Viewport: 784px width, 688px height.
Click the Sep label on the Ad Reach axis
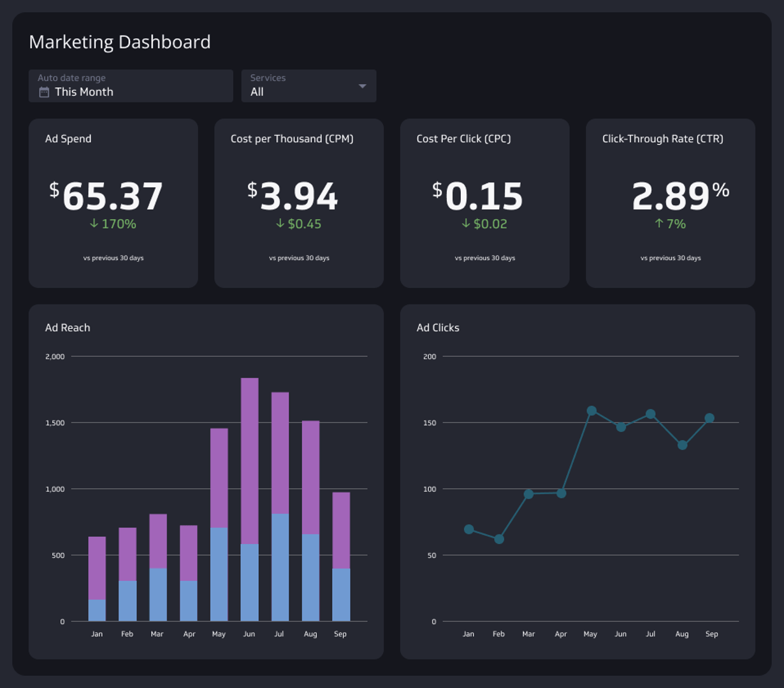[340, 634]
